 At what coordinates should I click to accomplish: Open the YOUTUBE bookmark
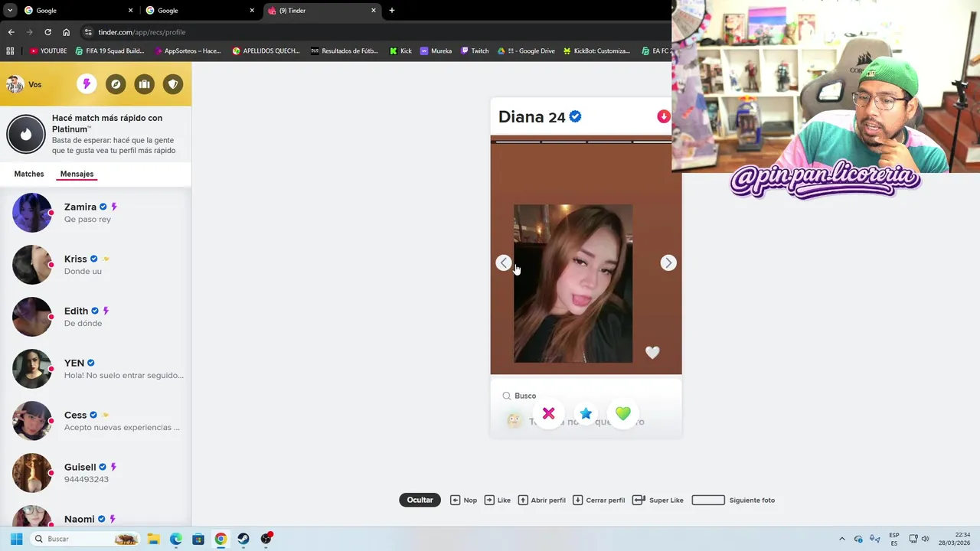[48, 51]
